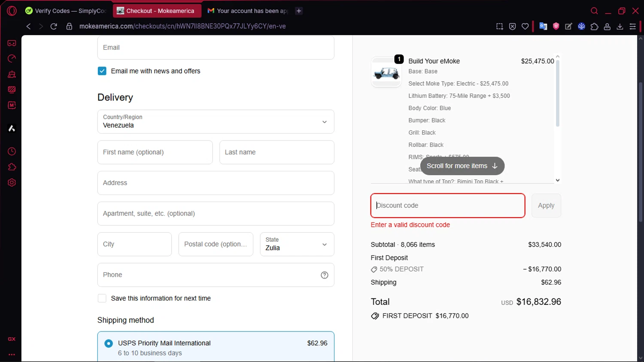The height and width of the screenshot is (362, 644).
Task: Click Scroll for more items button
Action: click(x=462, y=166)
